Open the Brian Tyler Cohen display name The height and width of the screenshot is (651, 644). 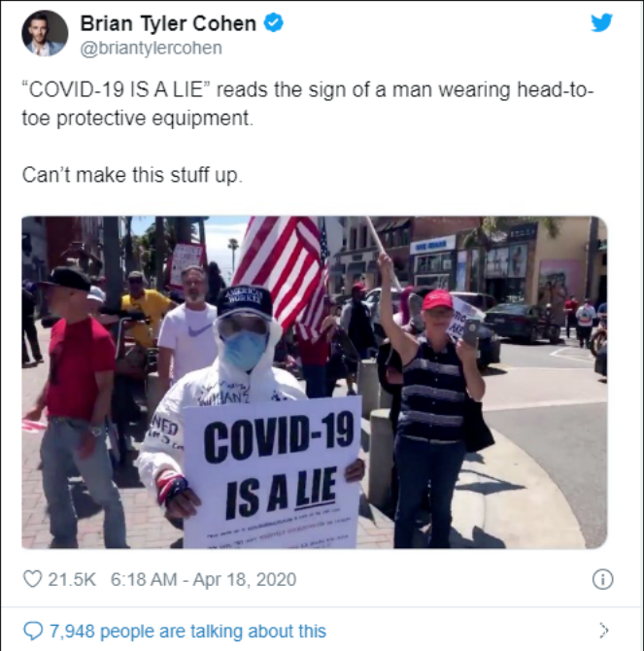coord(168,23)
